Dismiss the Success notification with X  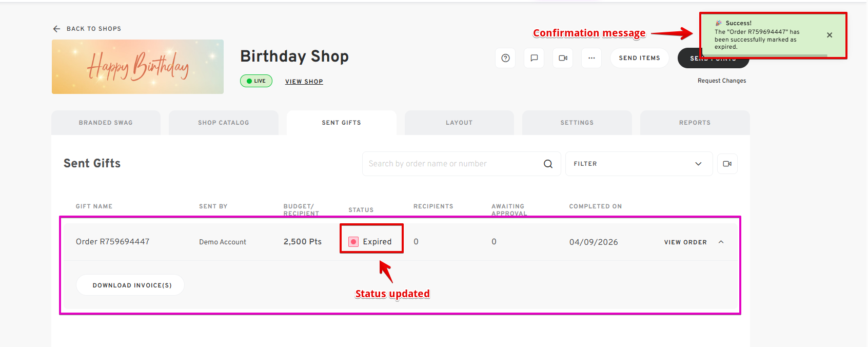(x=830, y=35)
